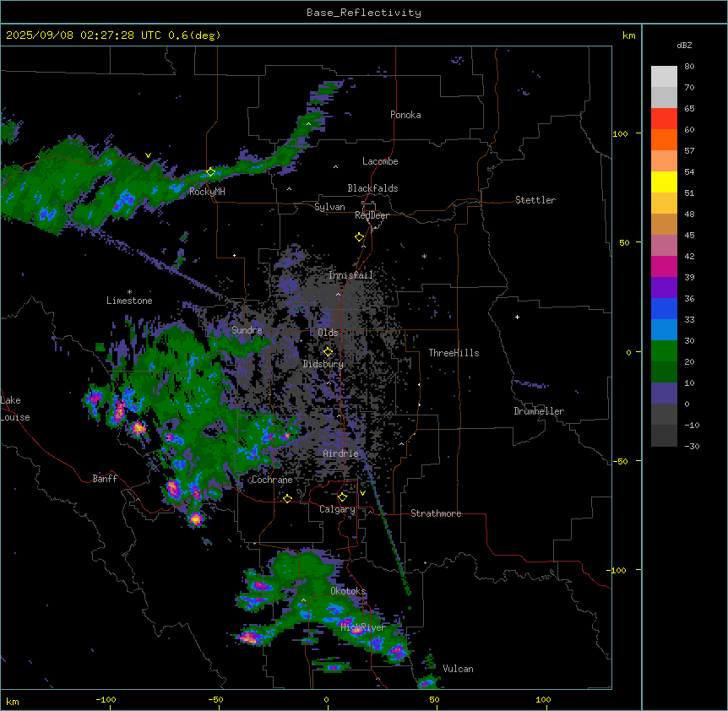Click the yellow V marker northeast of Calgary
Screen dimensions: 728x711
(362, 493)
